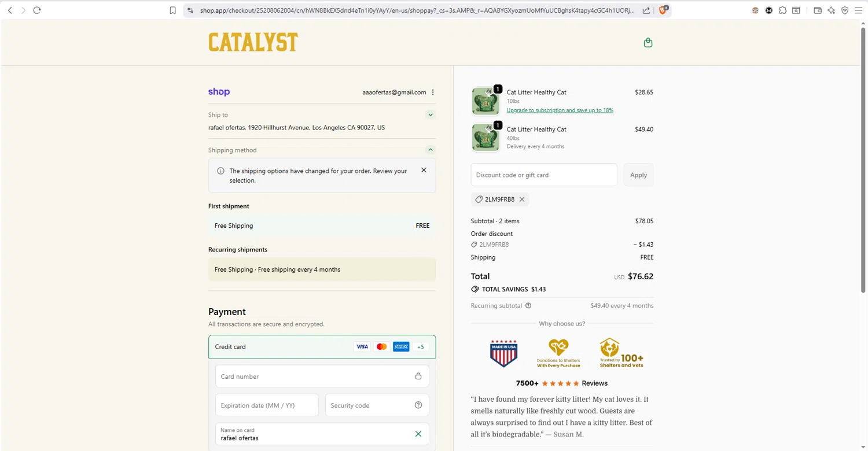Click the Shop logo
Viewport: 868px width, 451px height.
[x=219, y=92]
